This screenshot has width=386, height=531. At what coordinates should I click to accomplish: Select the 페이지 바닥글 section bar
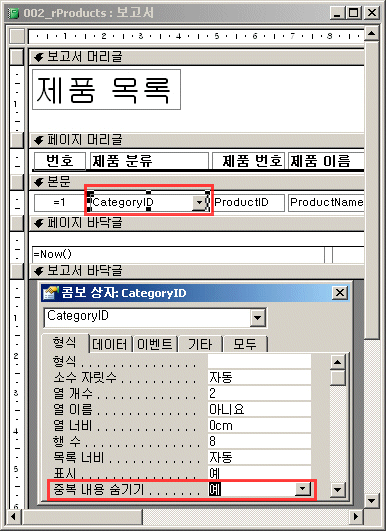pos(197,223)
